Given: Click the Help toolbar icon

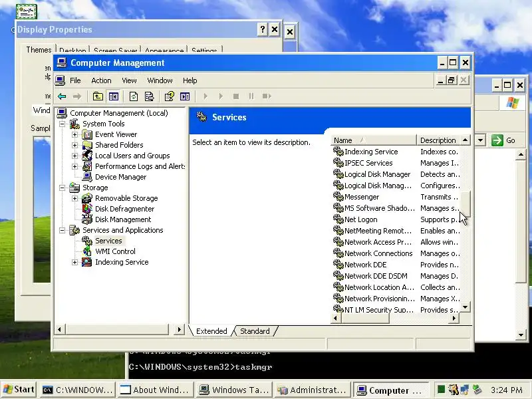Looking at the screenshot, I should point(170,96).
